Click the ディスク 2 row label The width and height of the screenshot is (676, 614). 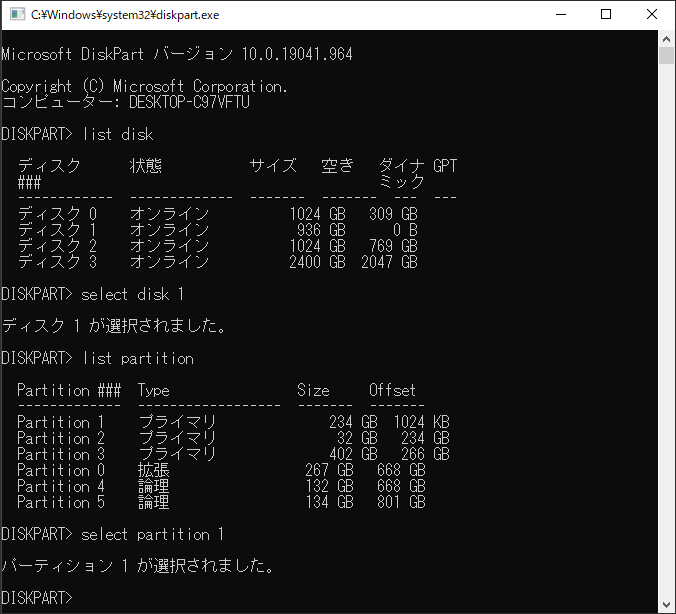click(x=57, y=246)
